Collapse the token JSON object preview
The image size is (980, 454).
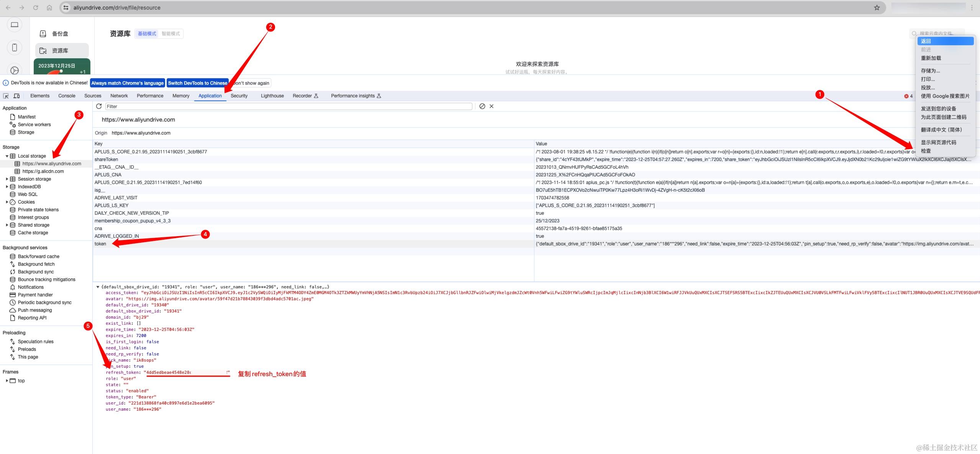(x=98, y=287)
